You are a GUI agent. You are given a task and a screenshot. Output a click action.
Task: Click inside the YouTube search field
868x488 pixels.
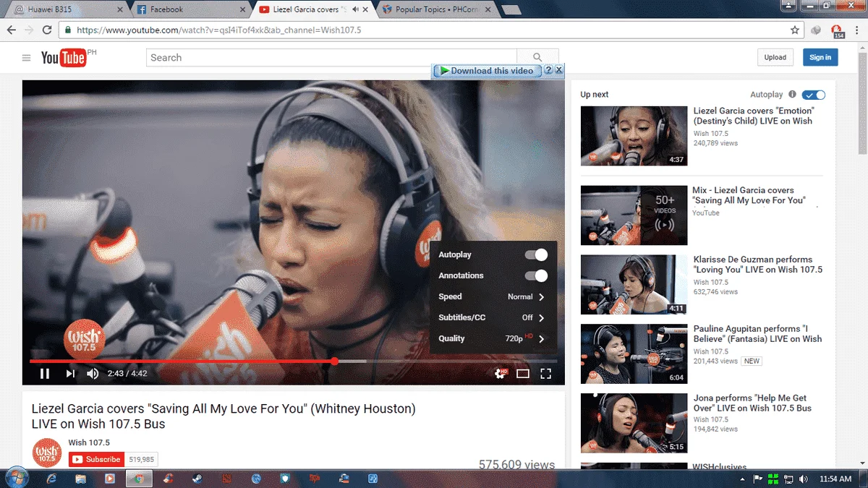(x=331, y=58)
